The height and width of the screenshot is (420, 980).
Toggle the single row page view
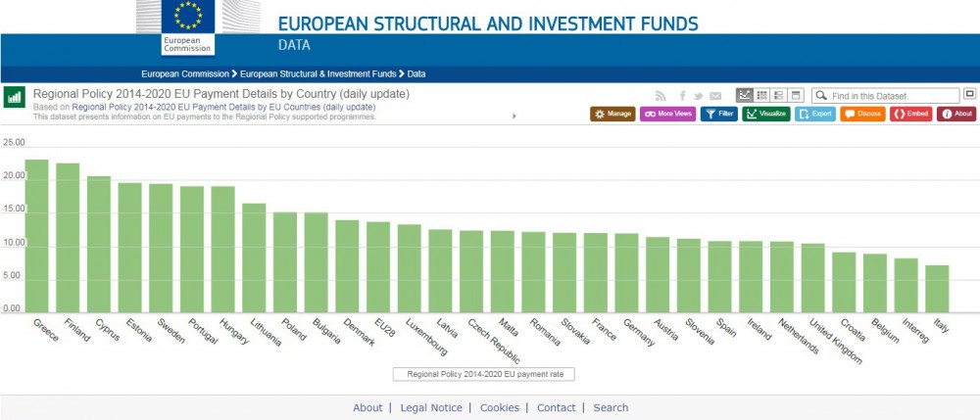click(796, 95)
